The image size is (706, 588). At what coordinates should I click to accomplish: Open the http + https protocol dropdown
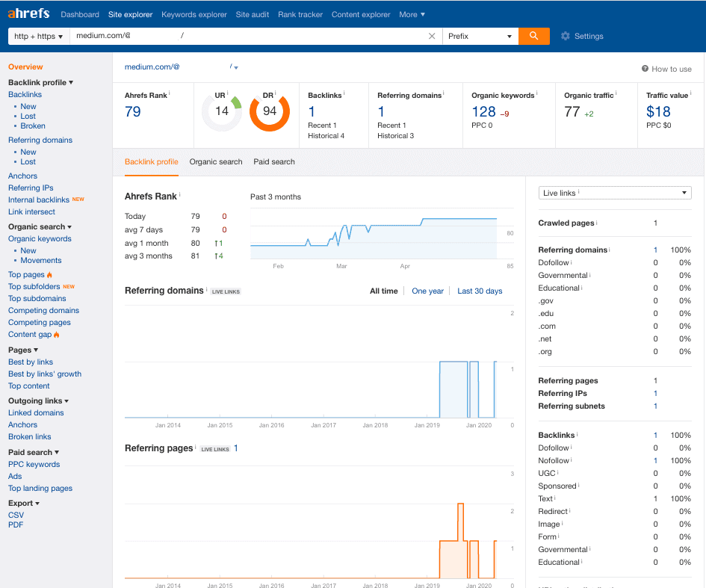coord(39,36)
